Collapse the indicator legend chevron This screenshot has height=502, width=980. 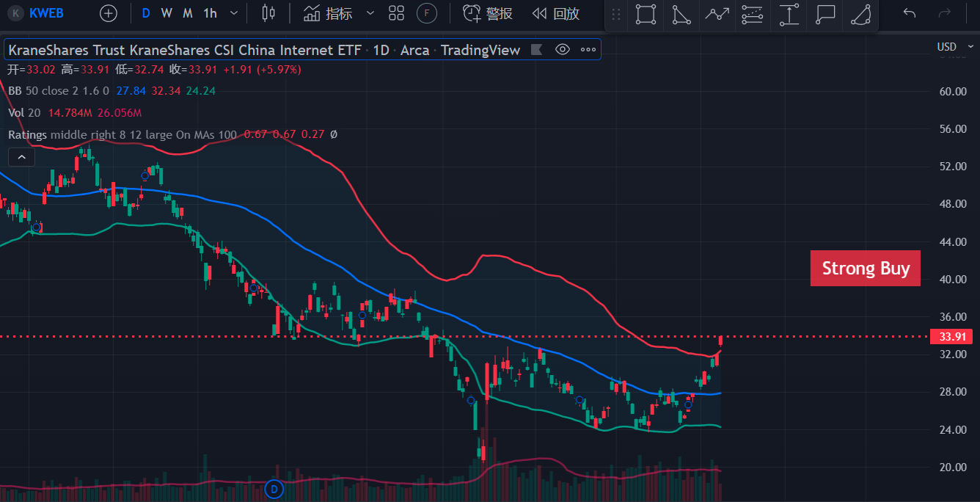click(x=21, y=157)
